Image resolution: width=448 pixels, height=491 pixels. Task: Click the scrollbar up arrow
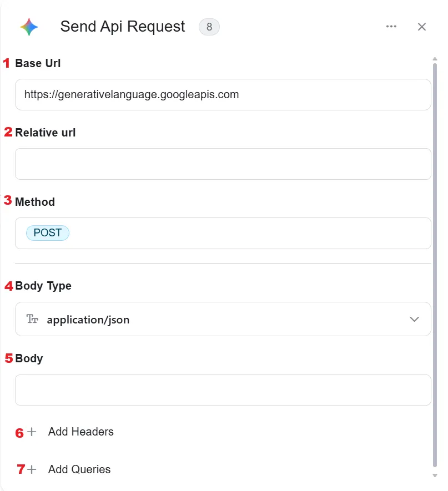(x=435, y=59)
